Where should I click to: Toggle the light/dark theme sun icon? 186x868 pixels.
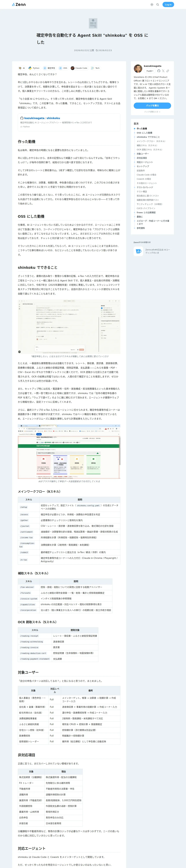(x=152, y=5)
